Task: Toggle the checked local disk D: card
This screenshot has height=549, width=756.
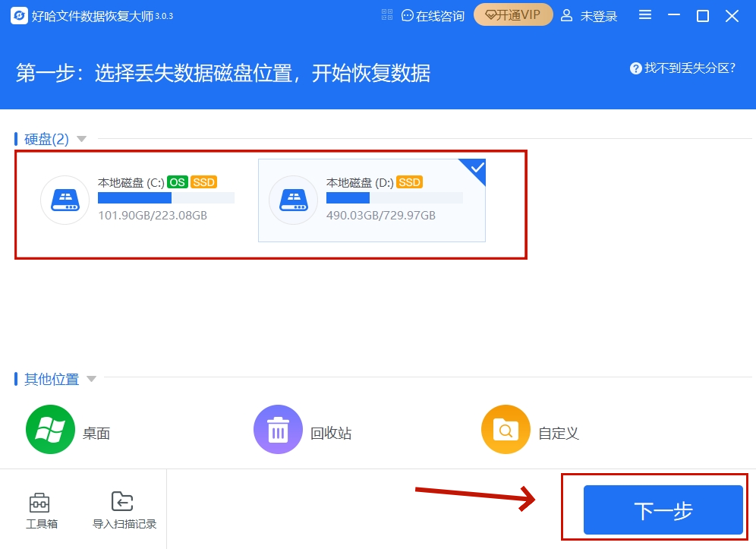Action: (x=372, y=200)
